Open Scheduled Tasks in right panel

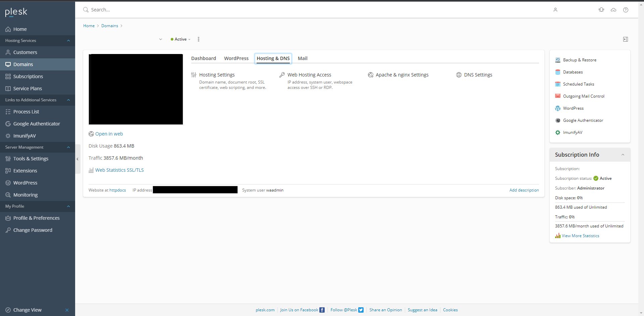[x=578, y=84]
